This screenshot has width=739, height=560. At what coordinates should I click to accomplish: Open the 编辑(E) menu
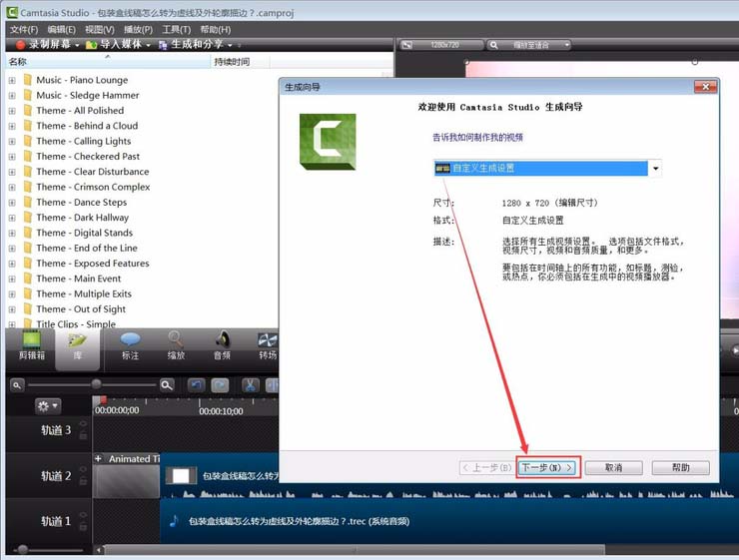61,30
